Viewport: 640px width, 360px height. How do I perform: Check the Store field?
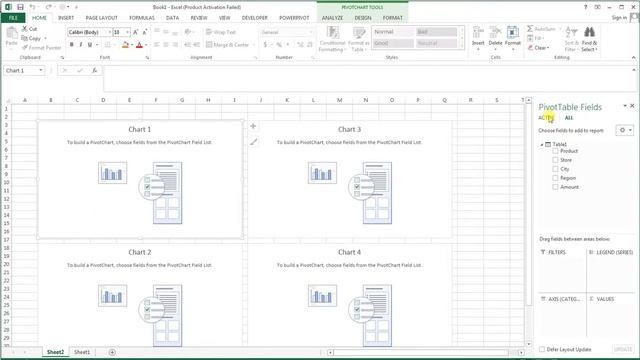click(555, 160)
